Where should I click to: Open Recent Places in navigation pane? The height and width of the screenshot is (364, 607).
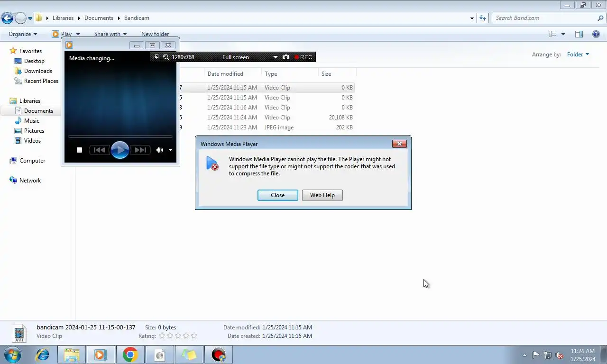pyautogui.click(x=41, y=81)
